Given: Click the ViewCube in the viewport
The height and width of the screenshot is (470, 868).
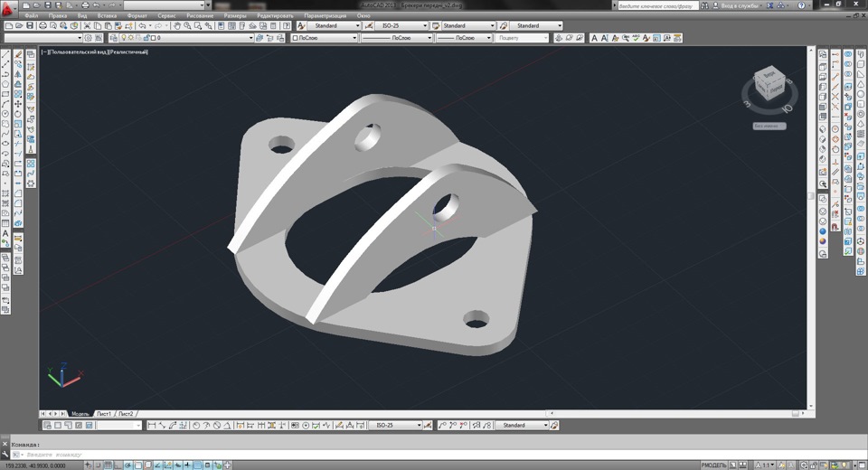Looking at the screenshot, I should click(x=769, y=83).
